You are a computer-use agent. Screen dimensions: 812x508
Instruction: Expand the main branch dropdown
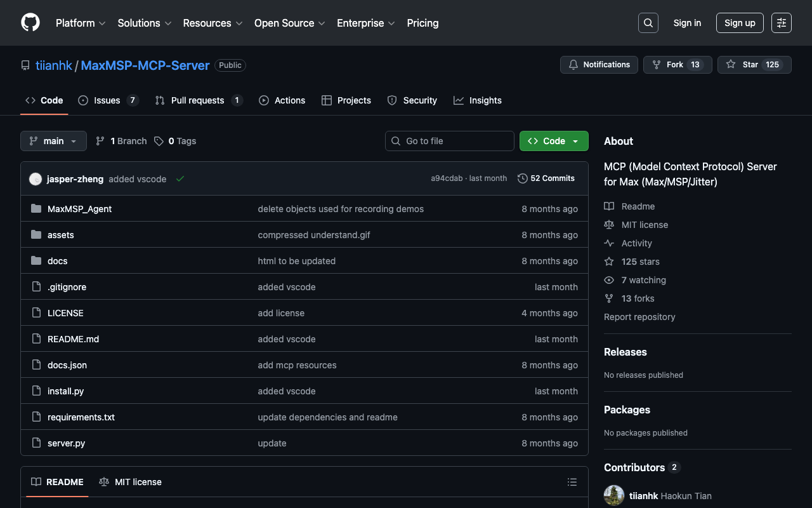(53, 141)
